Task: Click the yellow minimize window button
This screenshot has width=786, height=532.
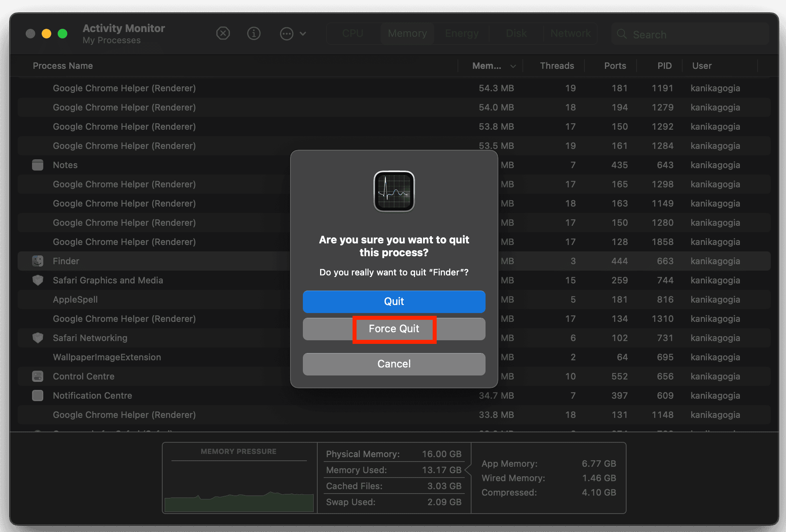Action: 46,34
